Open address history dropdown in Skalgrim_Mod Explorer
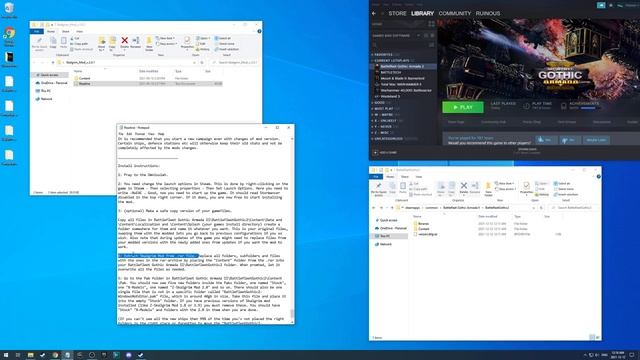The height and width of the screenshot is (360, 640). (194, 62)
